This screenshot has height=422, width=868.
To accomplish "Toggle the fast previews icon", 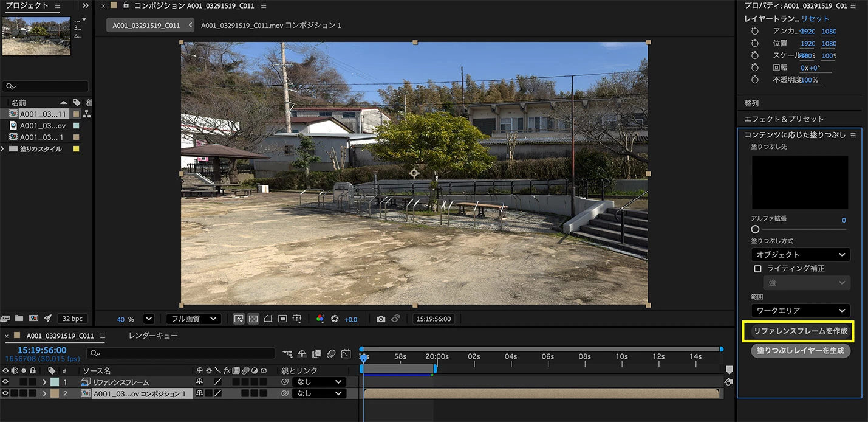I will click(239, 319).
